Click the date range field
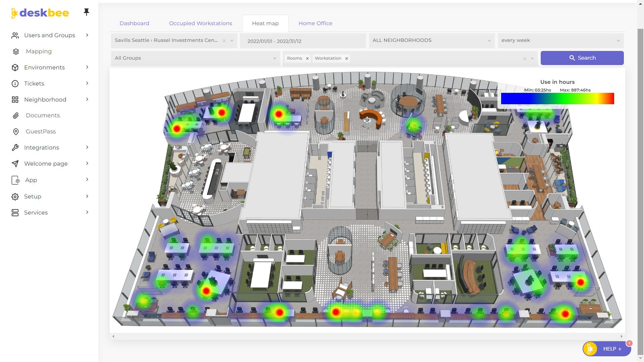Image resolution: width=644 pixels, height=362 pixels. click(x=303, y=41)
